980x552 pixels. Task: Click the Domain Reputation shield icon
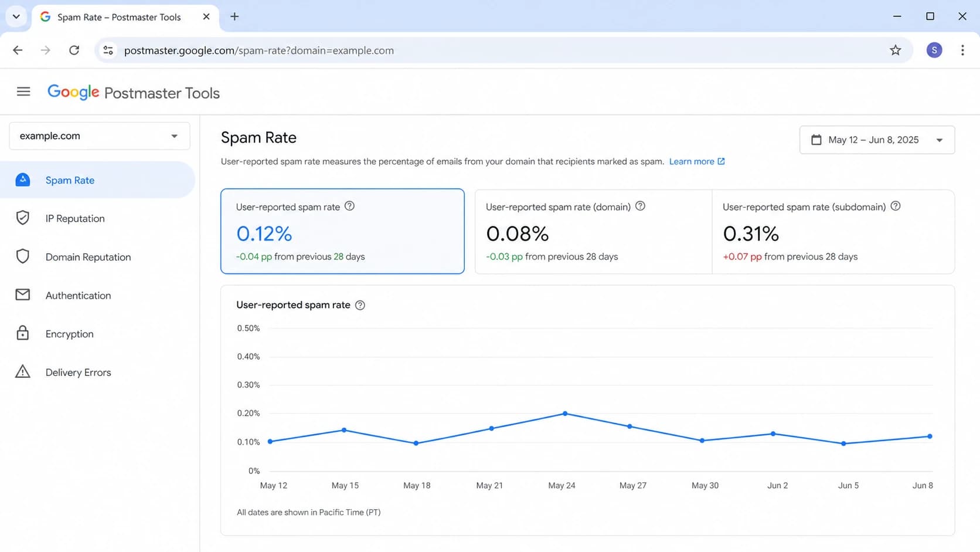pyautogui.click(x=23, y=256)
